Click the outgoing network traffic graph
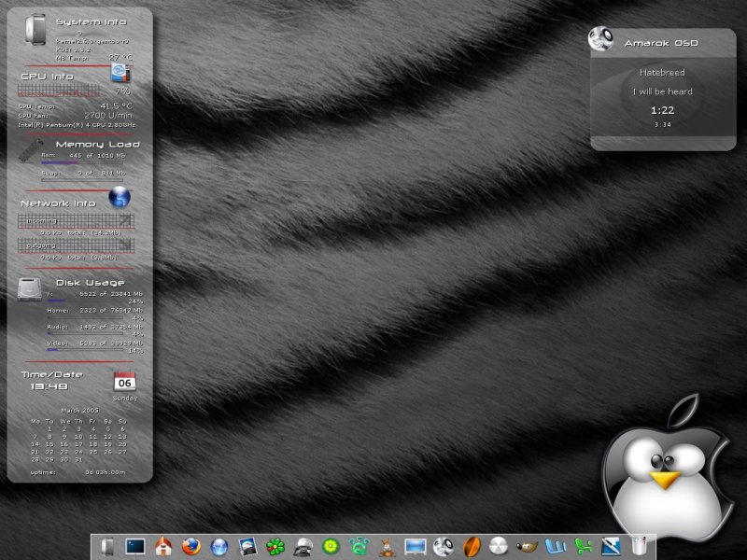The width and height of the screenshot is (747, 560). (x=76, y=245)
